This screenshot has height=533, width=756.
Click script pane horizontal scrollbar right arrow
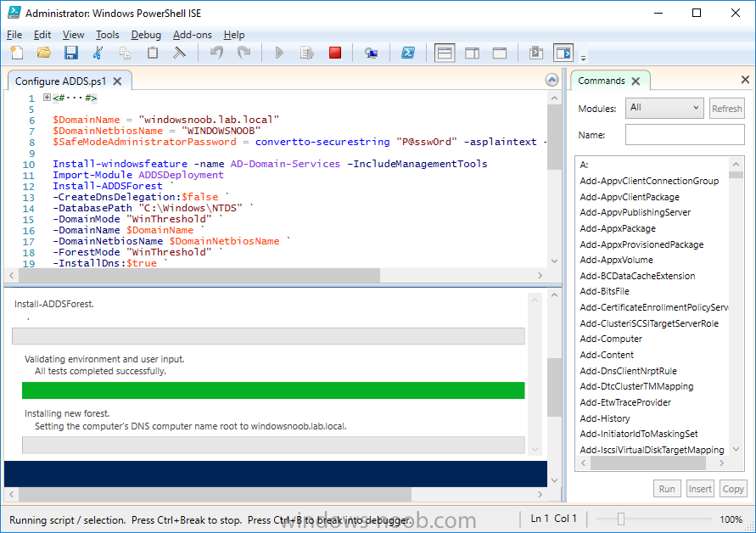540,276
